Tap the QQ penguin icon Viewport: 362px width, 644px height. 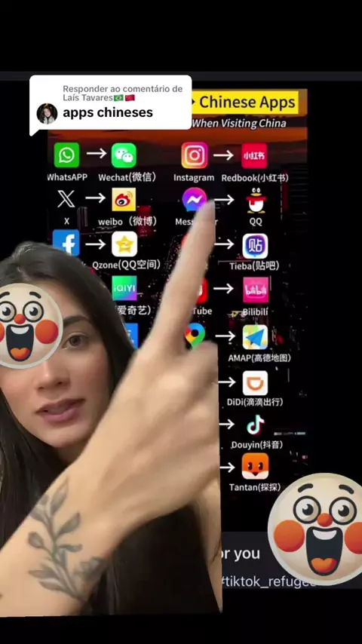coord(256,201)
